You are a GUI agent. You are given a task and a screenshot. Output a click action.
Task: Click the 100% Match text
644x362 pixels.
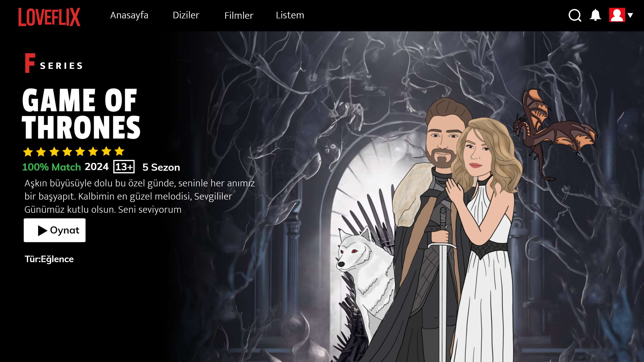click(x=51, y=167)
